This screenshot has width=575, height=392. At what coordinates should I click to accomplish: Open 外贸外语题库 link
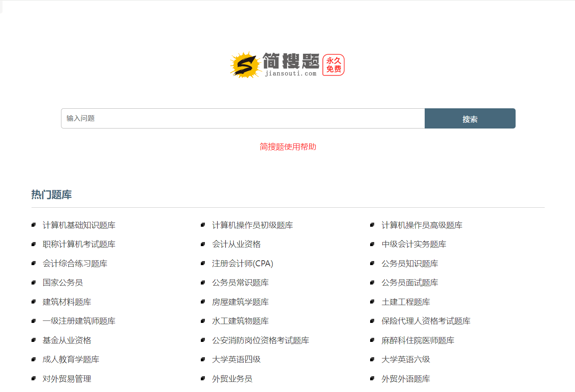point(405,379)
